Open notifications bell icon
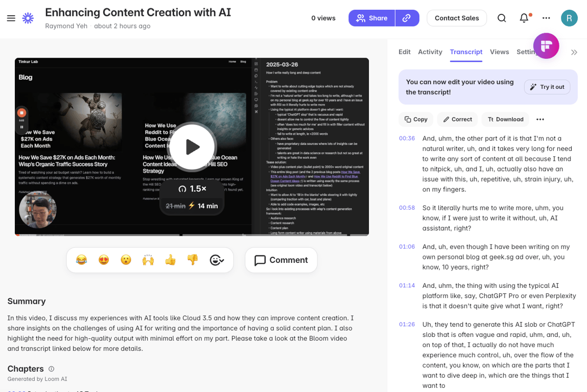This screenshot has width=587, height=392. [x=524, y=18]
